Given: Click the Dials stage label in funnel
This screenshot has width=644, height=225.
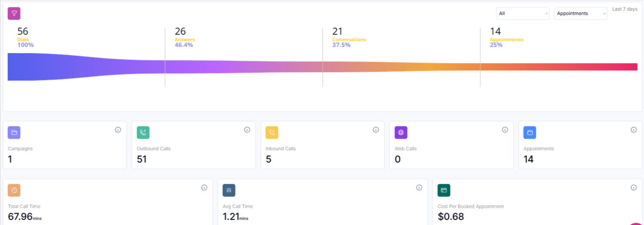Looking at the screenshot, I should [x=23, y=39].
